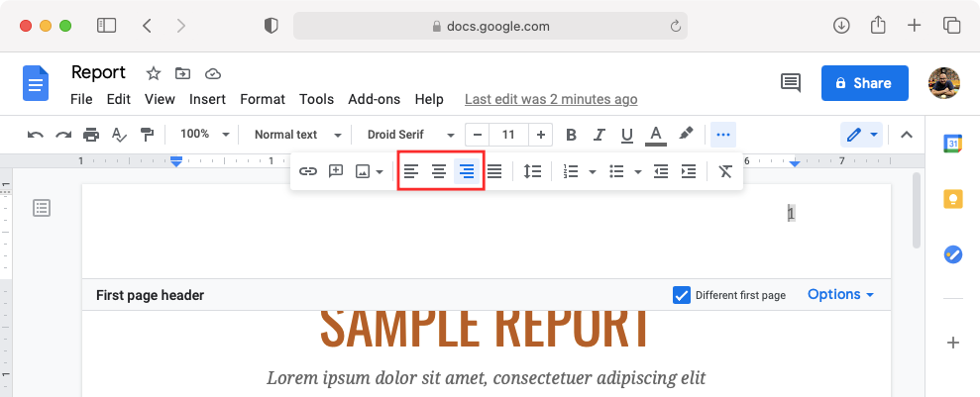
Task: Open the Droid Serif font dropdown
Action: 410,134
